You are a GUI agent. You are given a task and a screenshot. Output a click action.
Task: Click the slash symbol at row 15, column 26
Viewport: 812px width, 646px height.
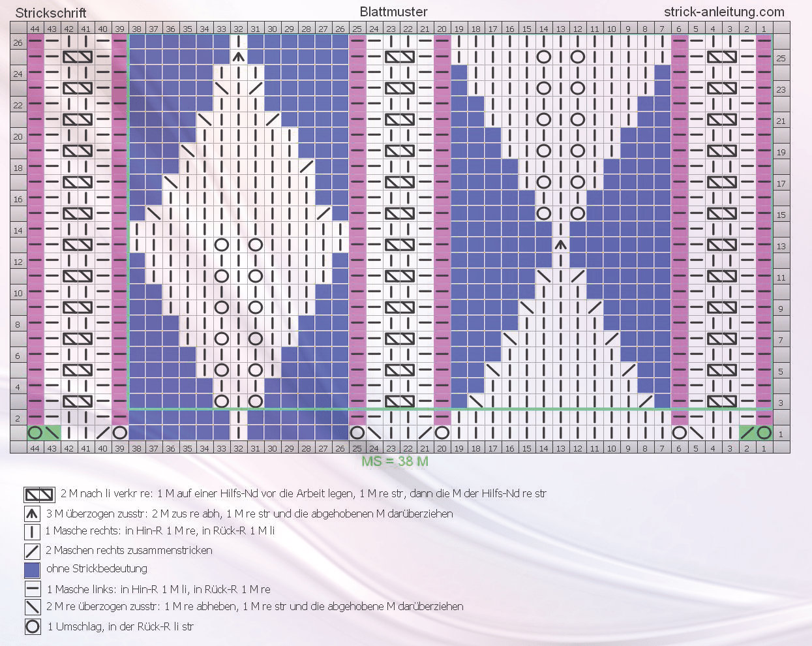click(323, 213)
